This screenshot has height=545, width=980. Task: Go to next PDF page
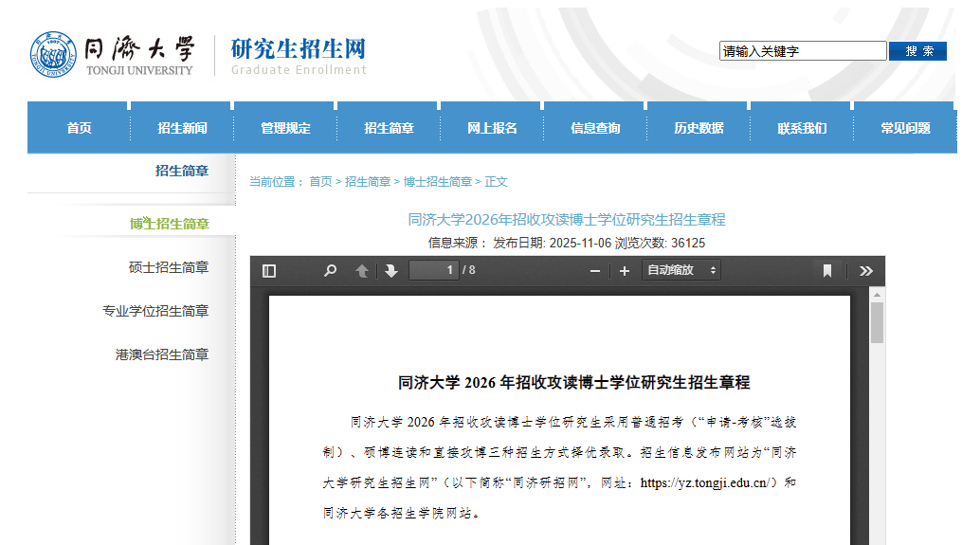[390, 271]
